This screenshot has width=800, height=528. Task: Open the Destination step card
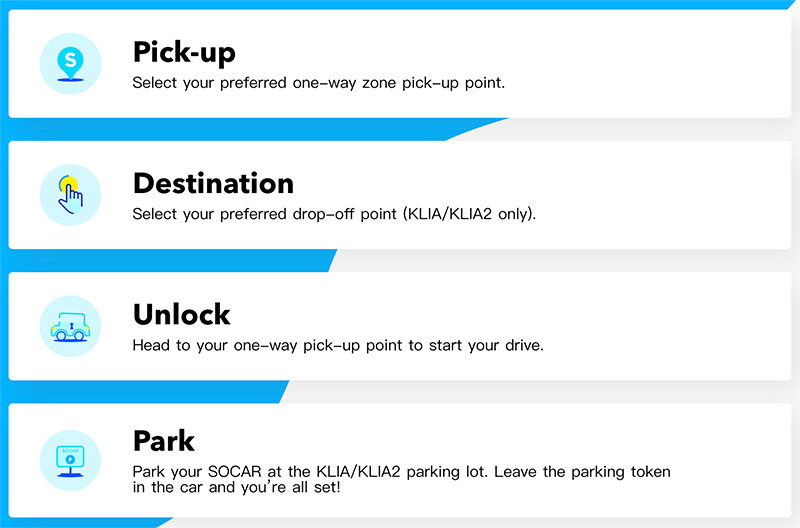[x=400, y=195]
